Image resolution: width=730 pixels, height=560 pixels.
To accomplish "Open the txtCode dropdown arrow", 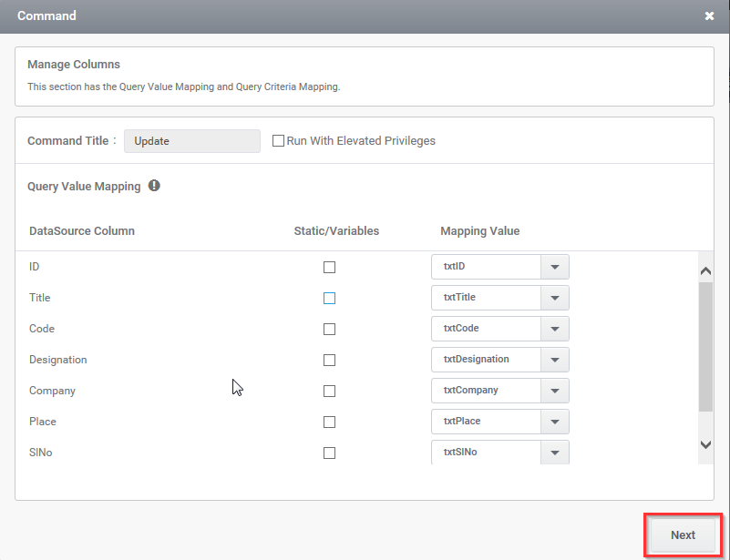I will coord(555,329).
